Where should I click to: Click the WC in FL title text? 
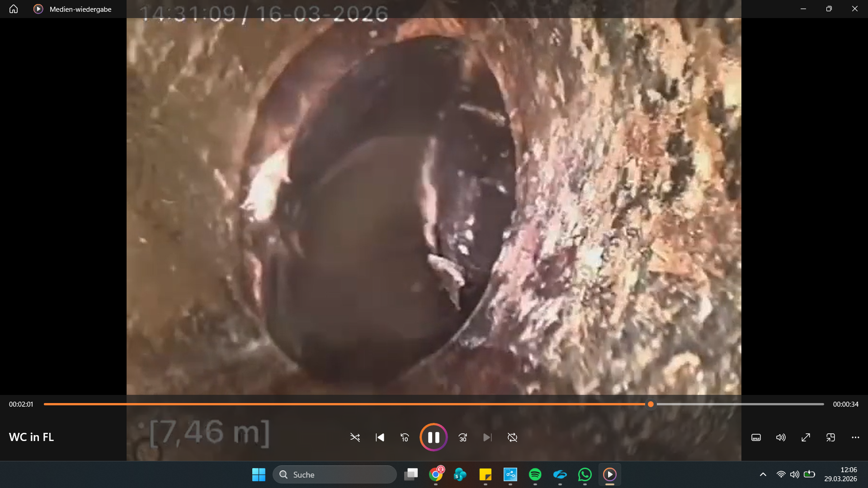pyautogui.click(x=31, y=437)
